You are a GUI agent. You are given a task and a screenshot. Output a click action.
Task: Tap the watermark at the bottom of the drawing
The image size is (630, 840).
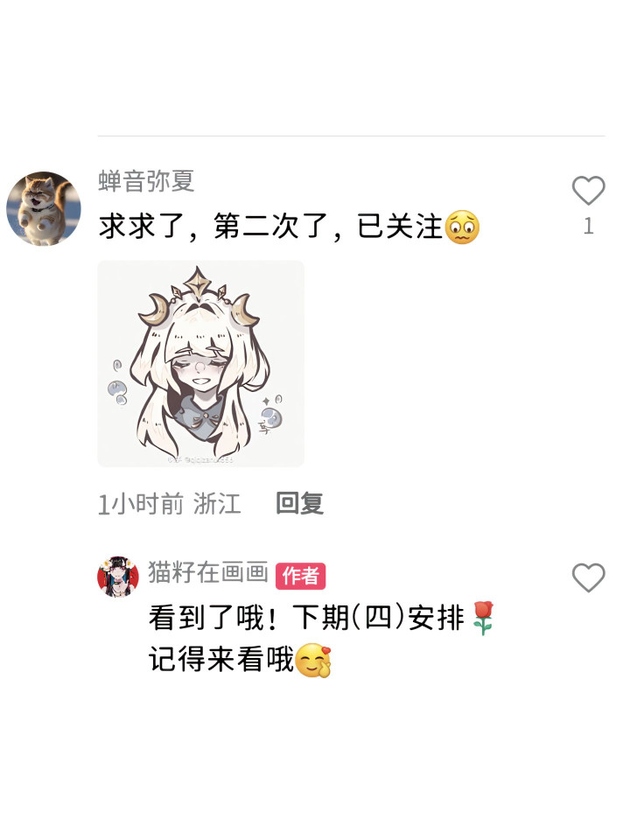pos(201,459)
